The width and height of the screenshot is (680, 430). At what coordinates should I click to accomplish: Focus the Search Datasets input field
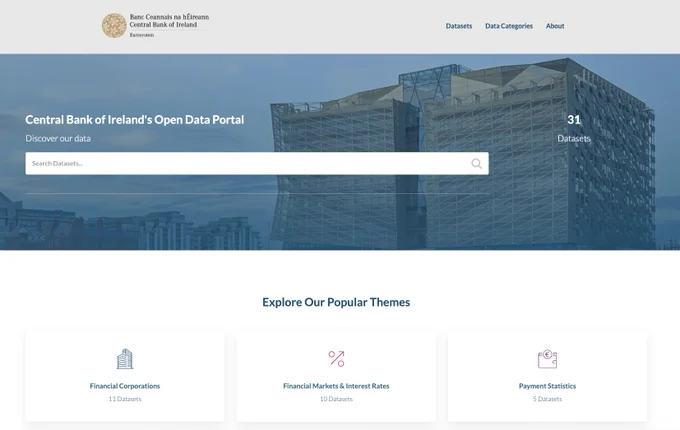coord(257,163)
